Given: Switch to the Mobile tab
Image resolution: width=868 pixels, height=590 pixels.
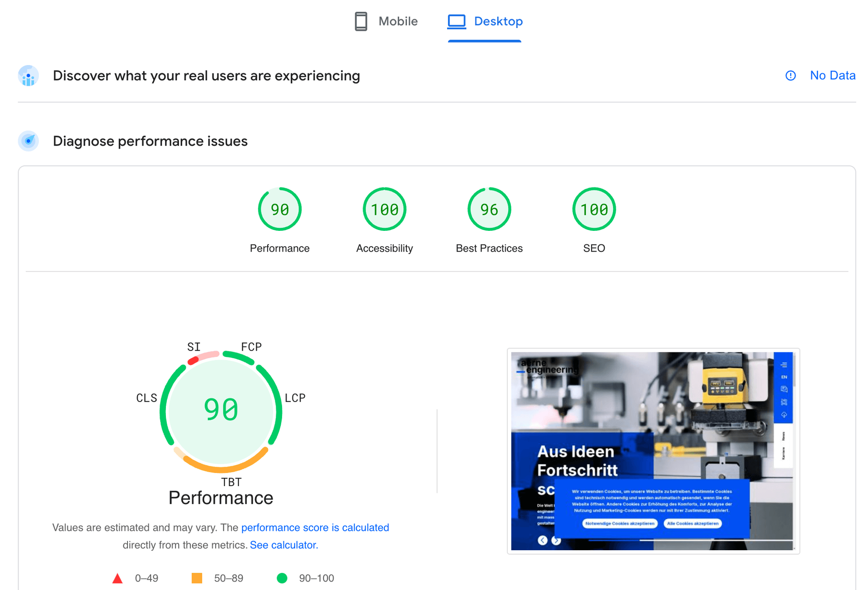Looking at the screenshot, I should coord(386,21).
